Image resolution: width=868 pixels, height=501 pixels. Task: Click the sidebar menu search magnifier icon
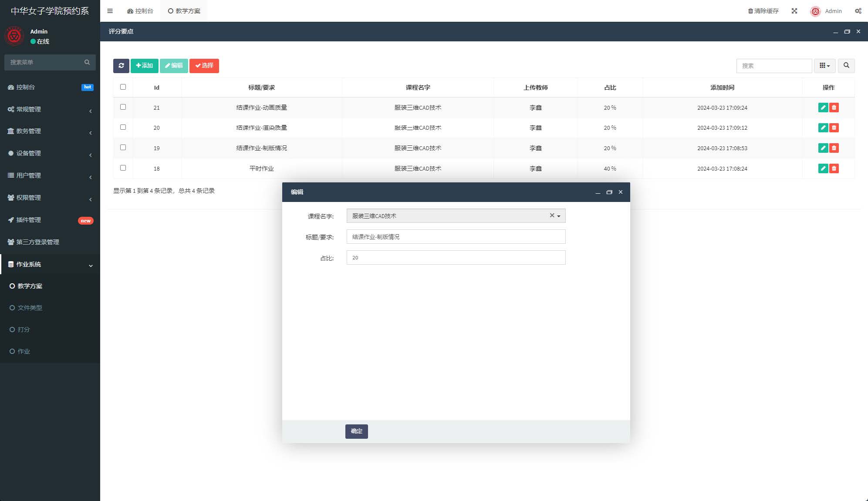click(87, 62)
